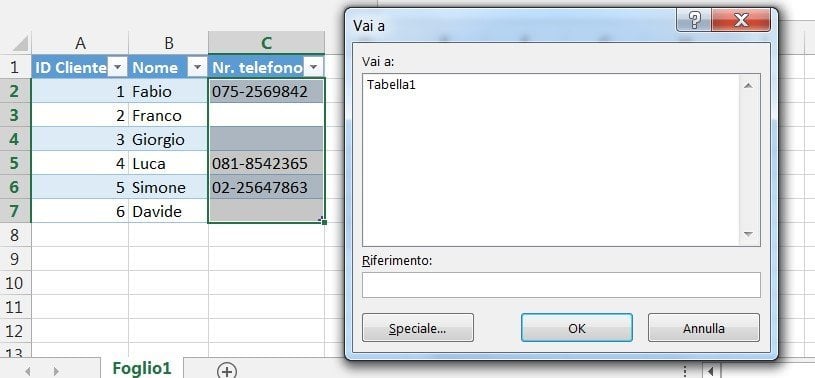The width and height of the screenshot is (815, 378).
Task: Click the horizontal scrollbar left arrow
Action: (x=711, y=371)
